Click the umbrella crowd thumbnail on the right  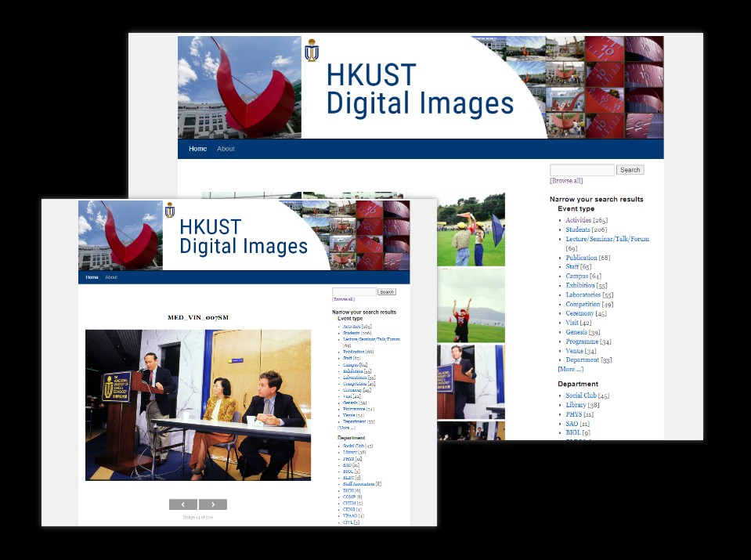coord(471,229)
